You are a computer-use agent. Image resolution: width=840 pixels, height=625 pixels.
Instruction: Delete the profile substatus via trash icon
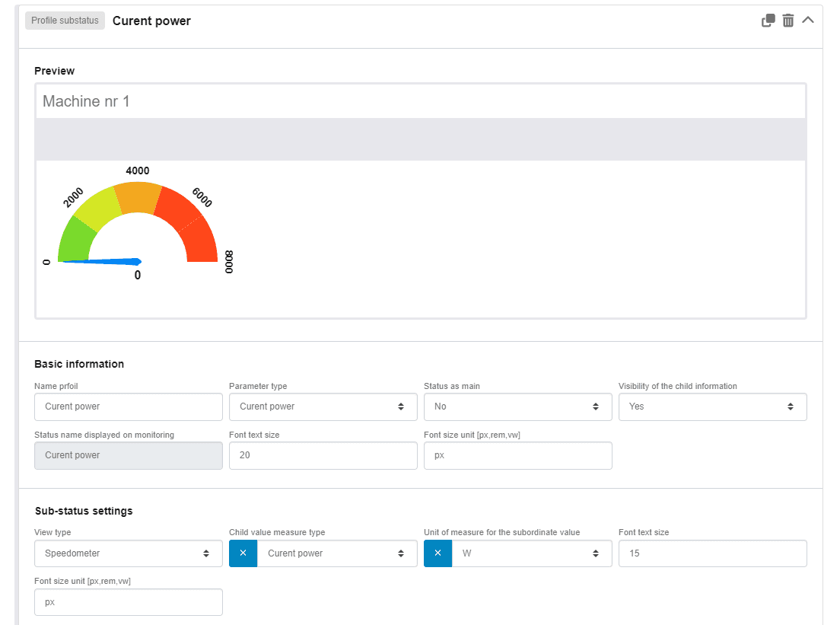click(x=788, y=21)
